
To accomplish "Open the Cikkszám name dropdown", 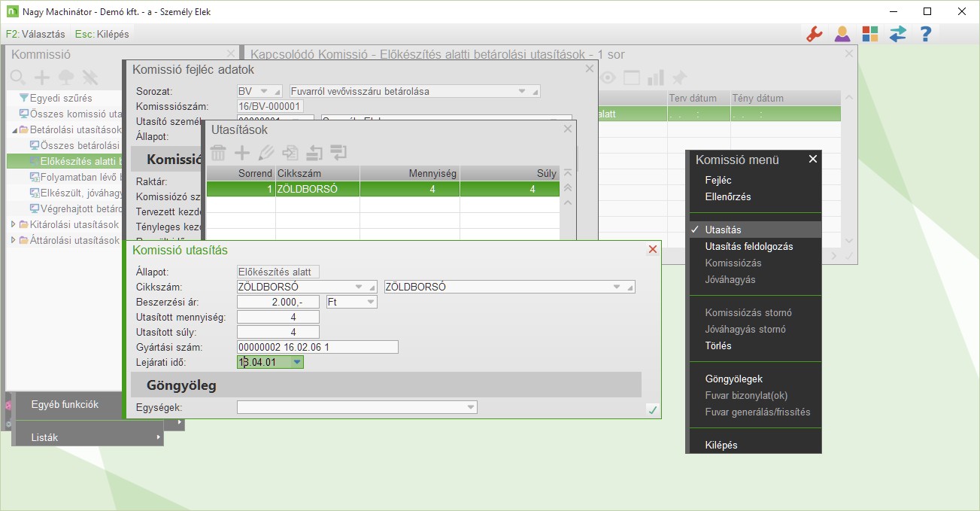I will tap(617, 287).
